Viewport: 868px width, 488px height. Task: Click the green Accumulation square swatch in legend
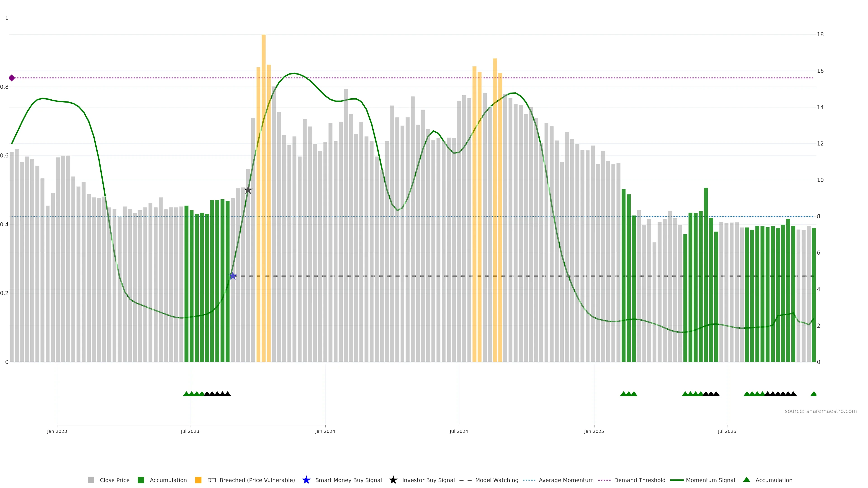click(141, 480)
